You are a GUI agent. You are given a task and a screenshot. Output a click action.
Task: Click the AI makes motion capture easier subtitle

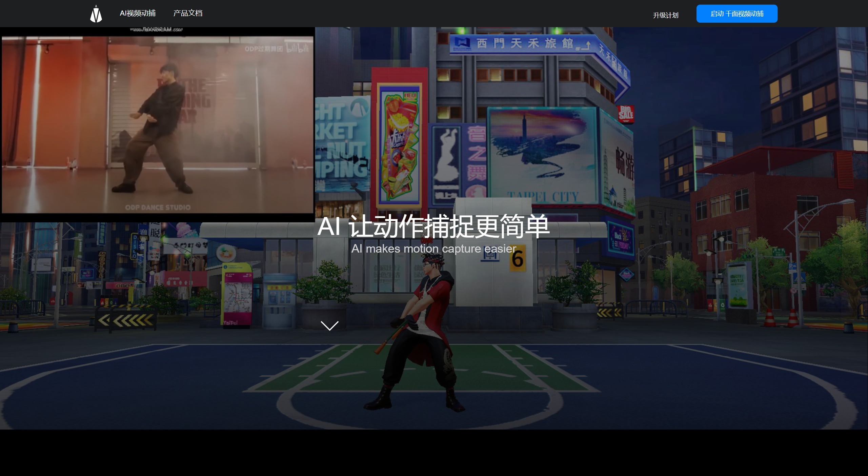pyautogui.click(x=433, y=249)
